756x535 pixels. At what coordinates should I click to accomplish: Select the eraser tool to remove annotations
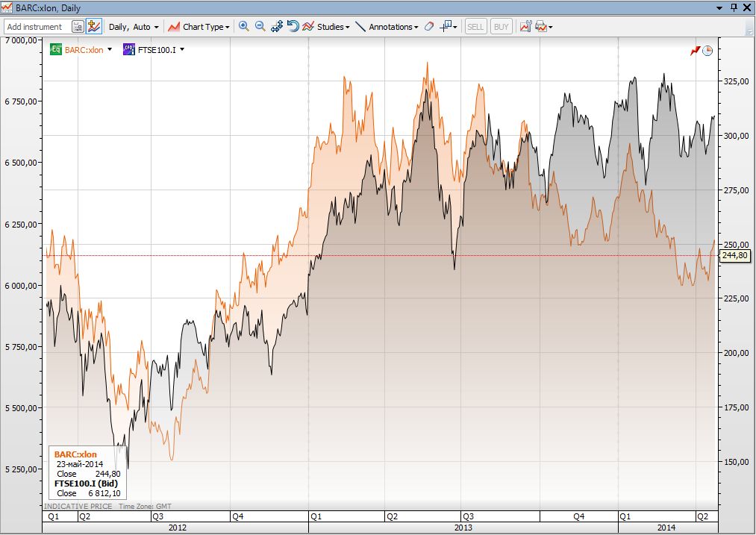(x=429, y=27)
